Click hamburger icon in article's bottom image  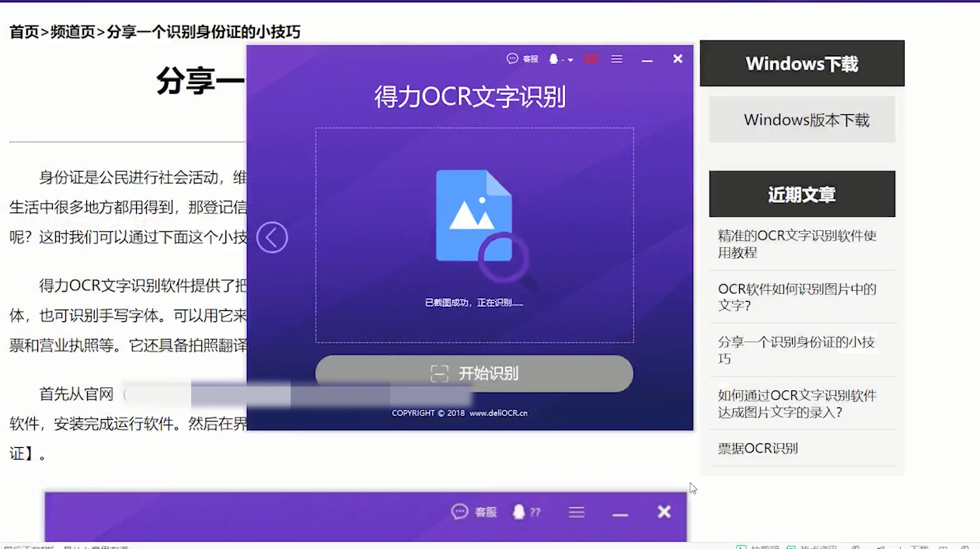click(577, 512)
